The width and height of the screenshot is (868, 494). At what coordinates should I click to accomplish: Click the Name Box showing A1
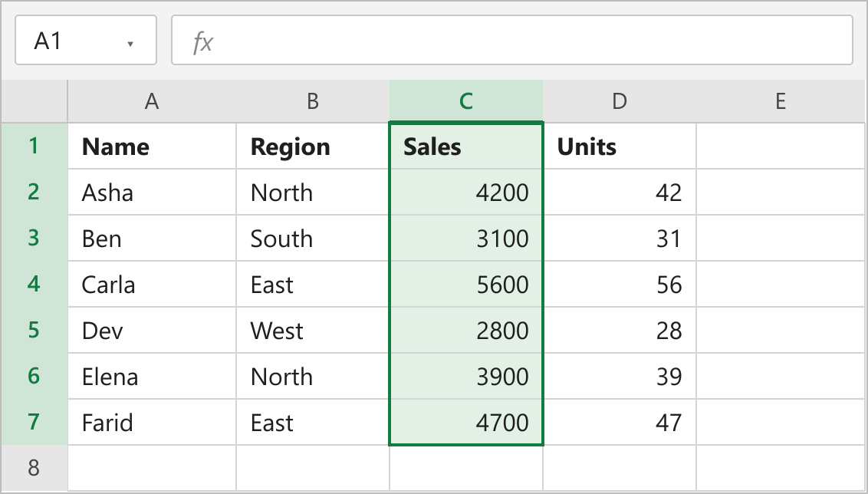[86, 41]
